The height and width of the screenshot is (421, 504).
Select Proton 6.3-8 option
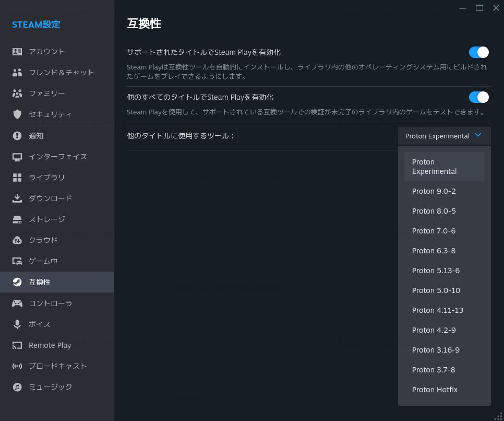tap(444, 251)
